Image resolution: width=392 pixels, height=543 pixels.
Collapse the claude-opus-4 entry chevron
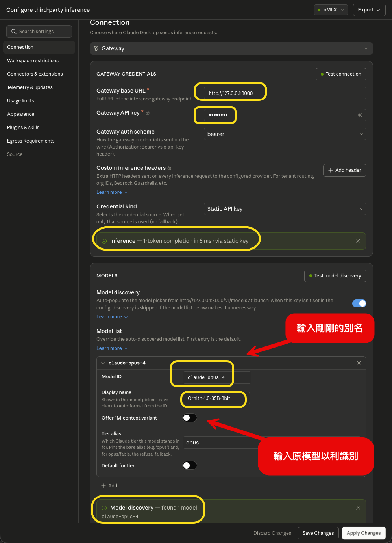click(x=103, y=363)
